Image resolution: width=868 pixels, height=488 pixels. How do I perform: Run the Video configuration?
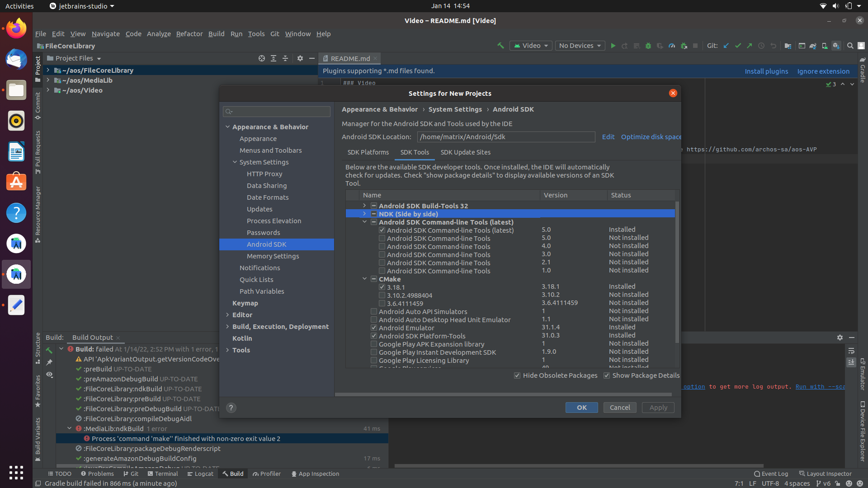pos(613,46)
